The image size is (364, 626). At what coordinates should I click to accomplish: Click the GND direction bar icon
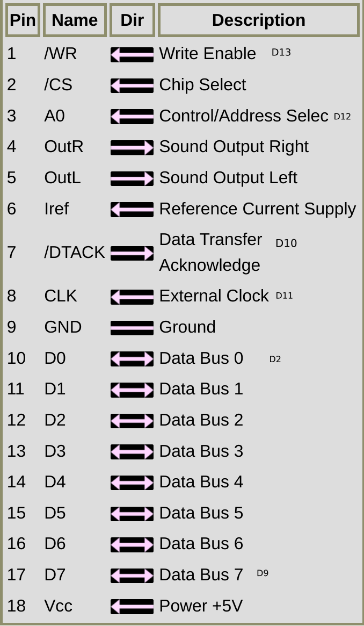(x=132, y=328)
